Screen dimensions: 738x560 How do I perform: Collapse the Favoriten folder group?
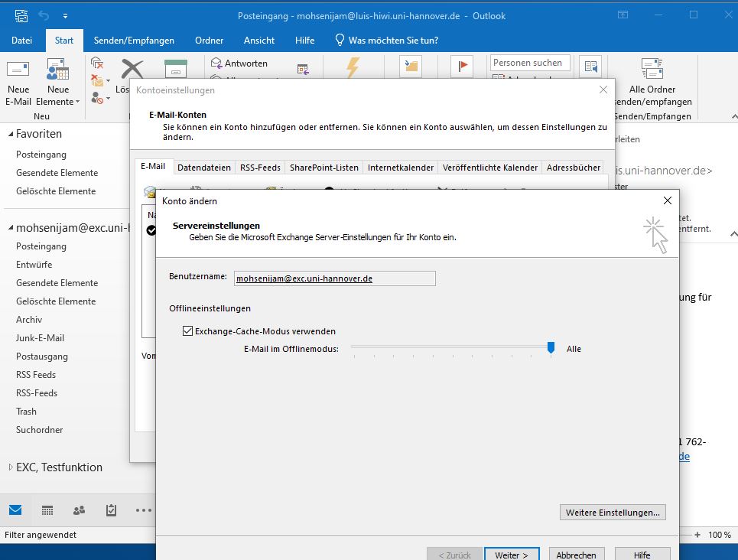[x=11, y=134]
